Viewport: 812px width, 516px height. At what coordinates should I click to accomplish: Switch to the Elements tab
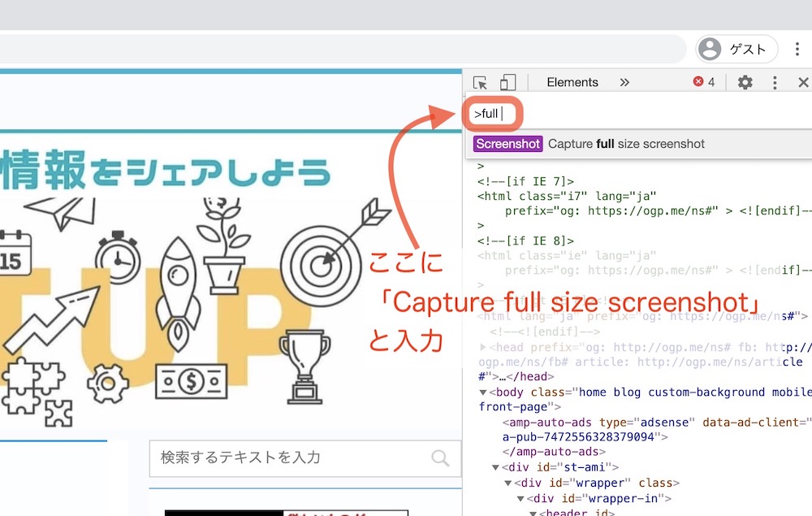(572, 82)
